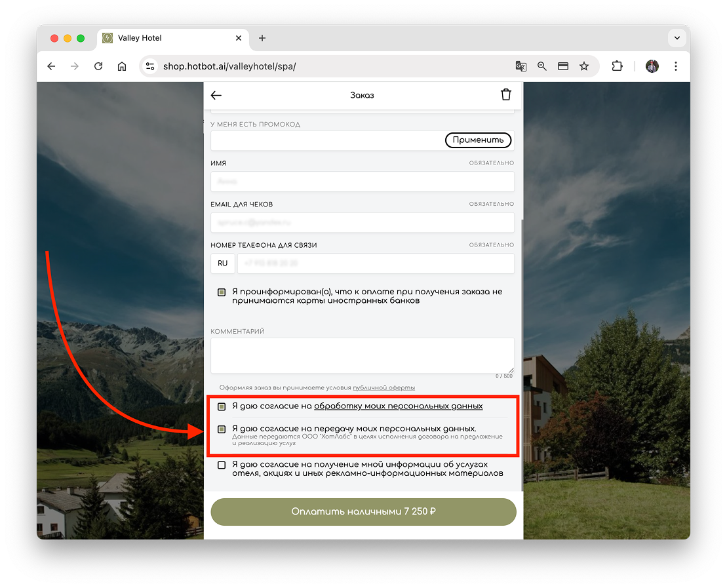Maximize the browser window with green button
Screen dimensions: 727x588
click(x=81, y=38)
